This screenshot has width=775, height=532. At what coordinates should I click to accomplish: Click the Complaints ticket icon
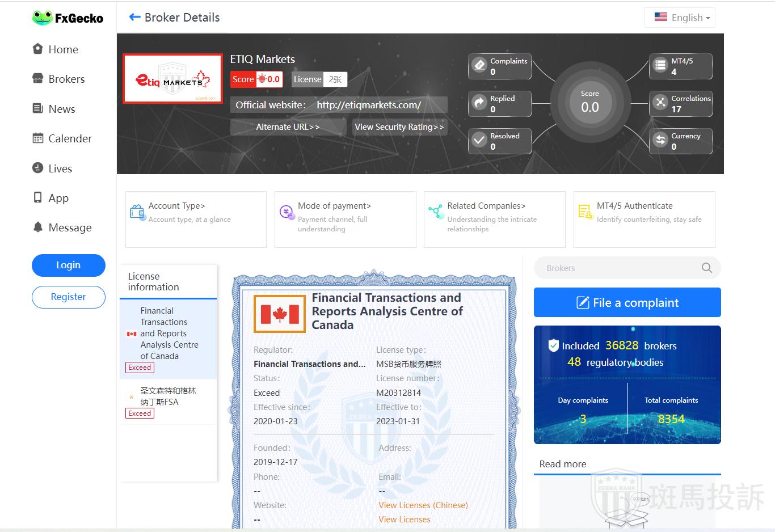(479, 66)
